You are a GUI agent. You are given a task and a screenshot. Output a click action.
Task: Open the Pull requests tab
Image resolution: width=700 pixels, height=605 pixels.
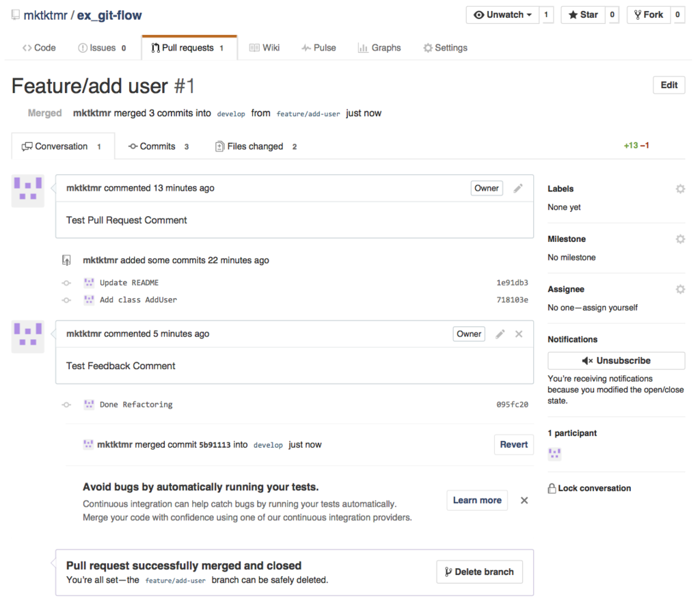pyautogui.click(x=189, y=48)
